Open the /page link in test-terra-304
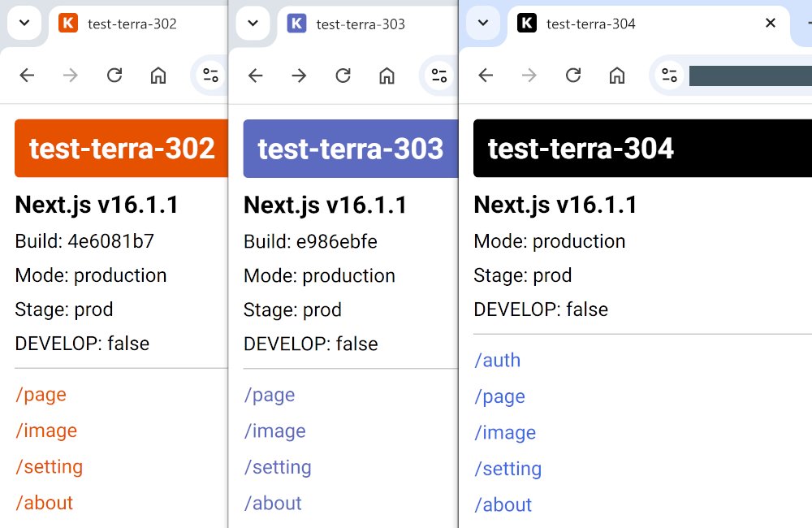Screen dimensions: 812x528 click(x=499, y=397)
